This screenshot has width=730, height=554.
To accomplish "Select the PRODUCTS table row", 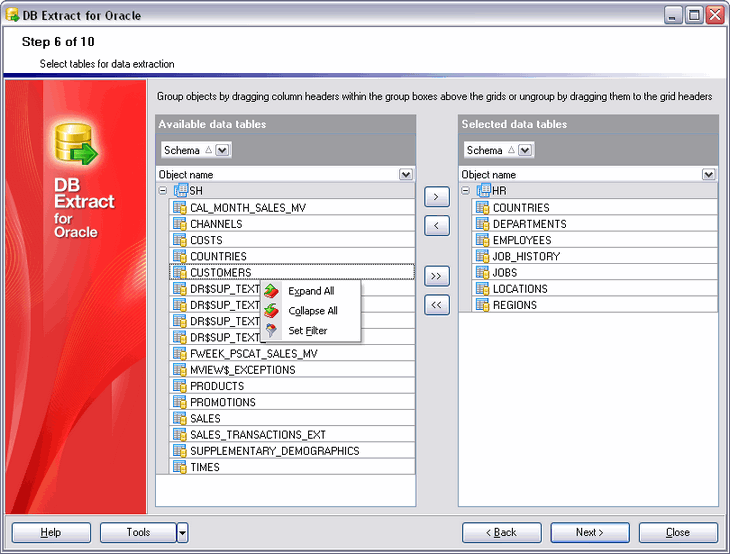I will 292,385.
